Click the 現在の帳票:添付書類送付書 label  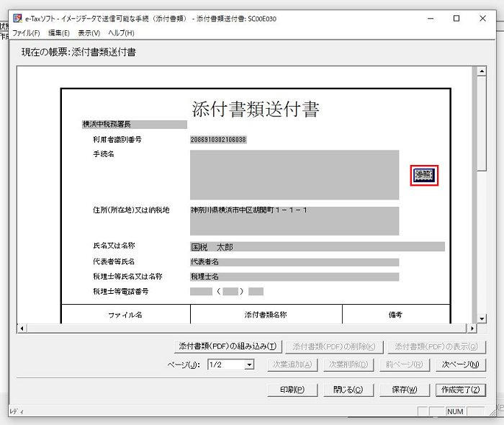tap(78, 52)
